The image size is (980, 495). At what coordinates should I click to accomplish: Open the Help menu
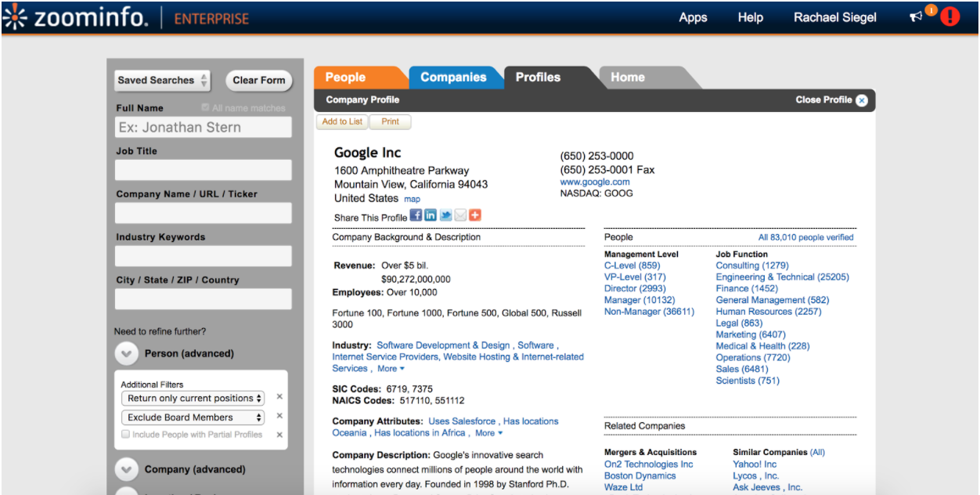click(x=751, y=17)
